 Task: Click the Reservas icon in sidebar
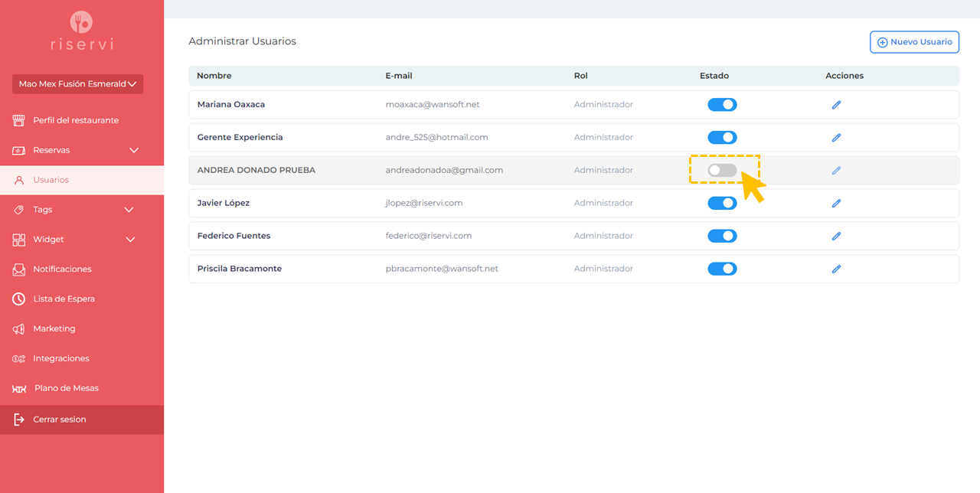click(x=19, y=150)
